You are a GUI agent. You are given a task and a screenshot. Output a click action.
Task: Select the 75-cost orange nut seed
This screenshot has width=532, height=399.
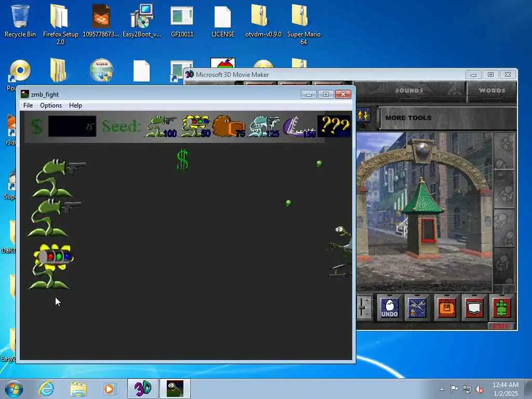tap(229, 126)
